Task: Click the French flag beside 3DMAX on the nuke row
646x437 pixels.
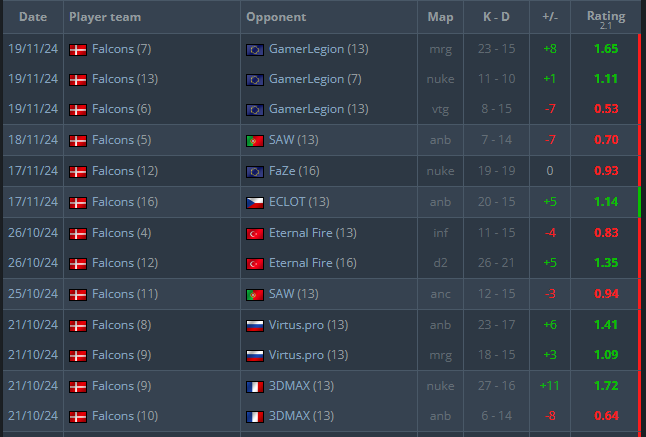Action: 254,385
